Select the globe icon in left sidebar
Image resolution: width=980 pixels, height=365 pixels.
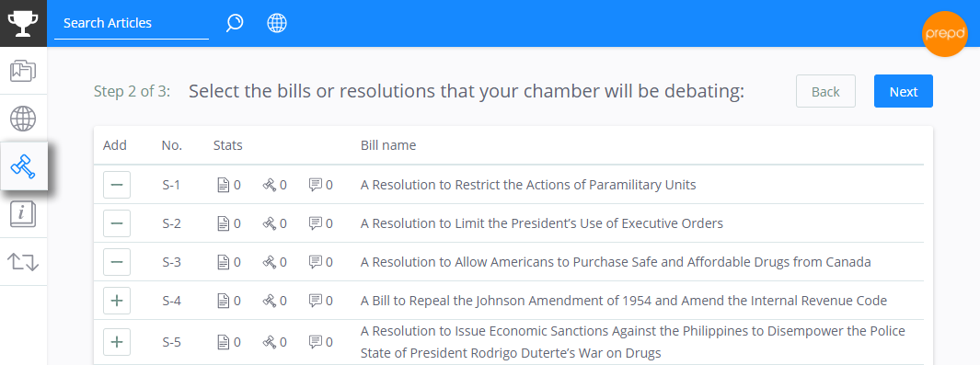tap(23, 118)
